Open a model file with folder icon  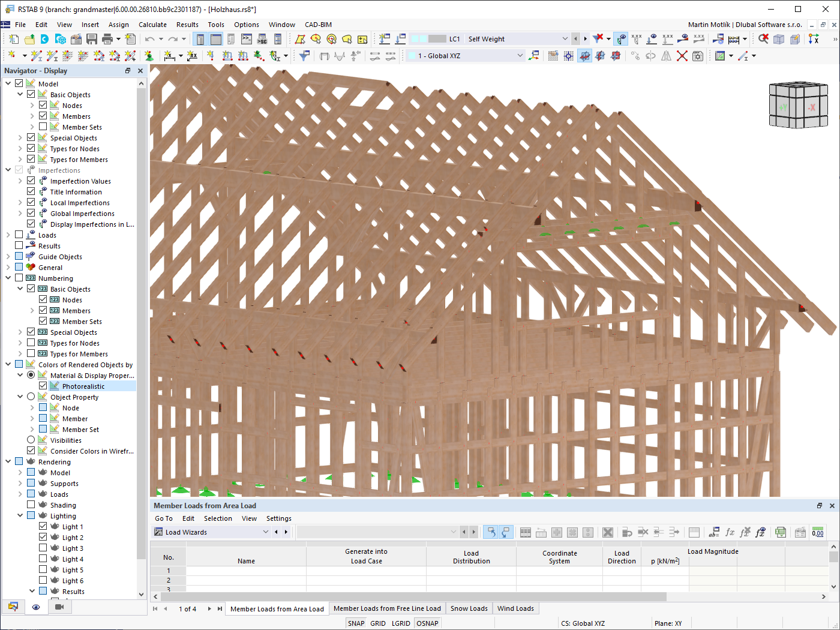29,39
